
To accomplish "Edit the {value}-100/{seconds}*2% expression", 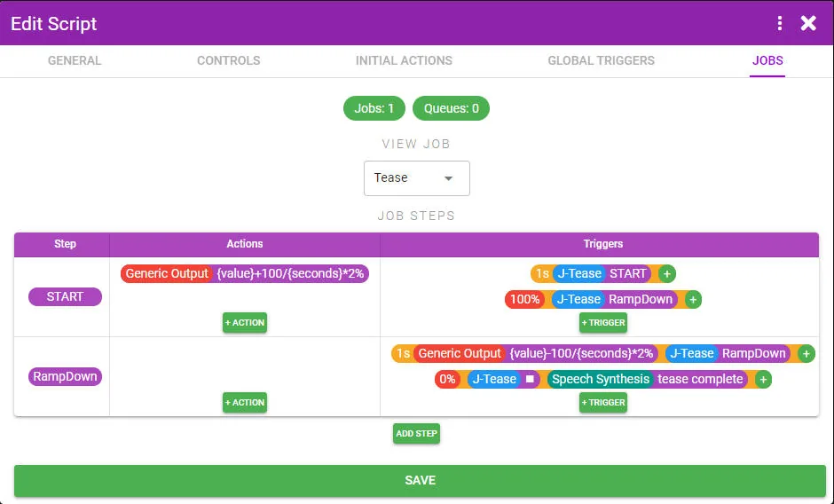I will [581, 353].
